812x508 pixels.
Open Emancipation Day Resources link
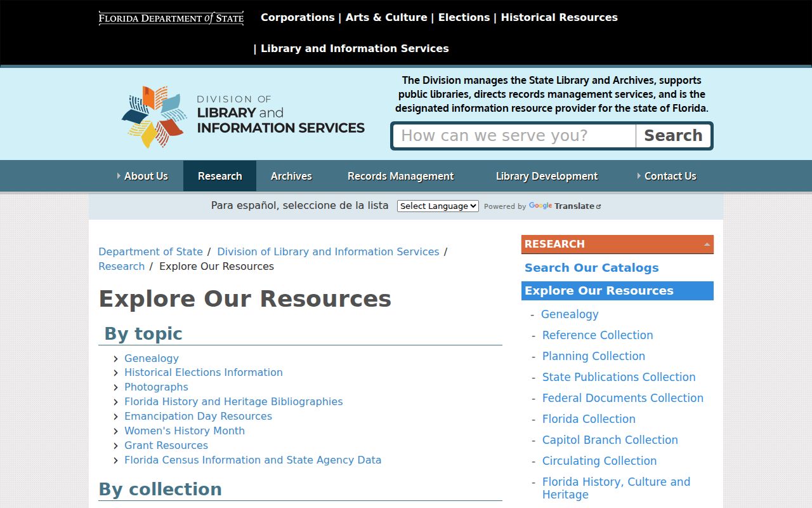pyautogui.click(x=198, y=416)
